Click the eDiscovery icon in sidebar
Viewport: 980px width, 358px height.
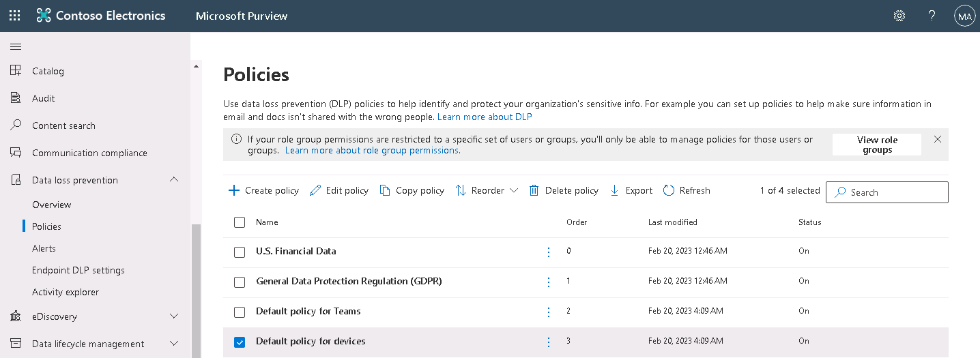point(16,316)
